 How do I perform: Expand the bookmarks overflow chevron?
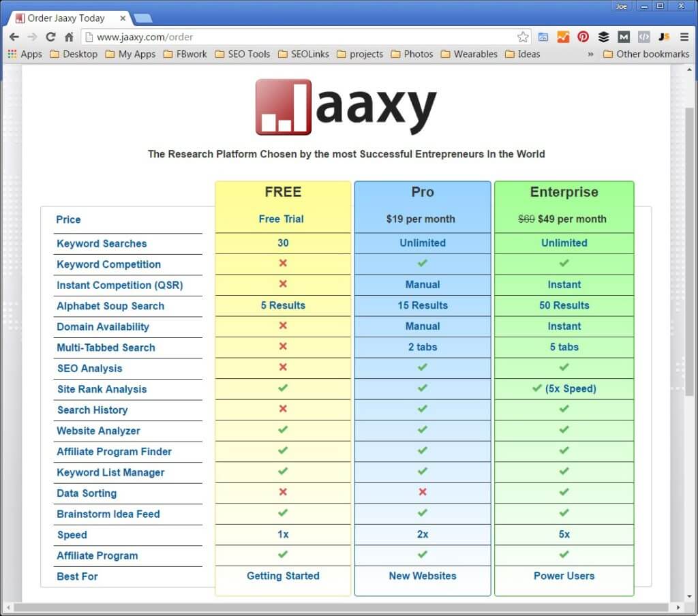pyautogui.click(x=591, y=55)
